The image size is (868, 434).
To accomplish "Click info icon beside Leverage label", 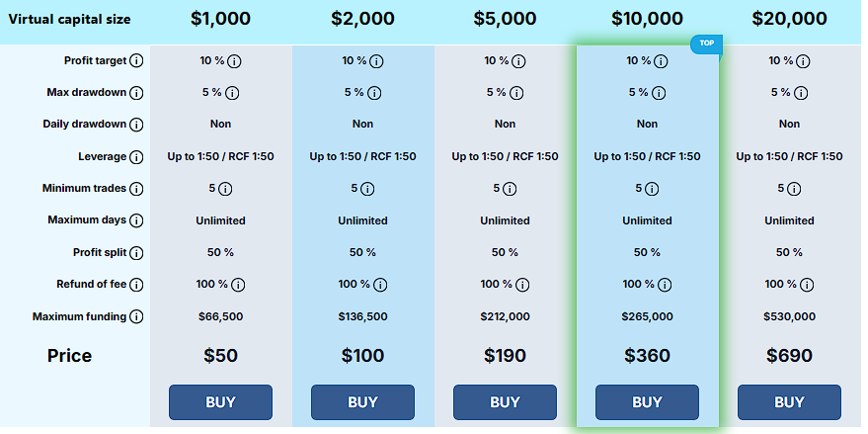I will 136,157.
